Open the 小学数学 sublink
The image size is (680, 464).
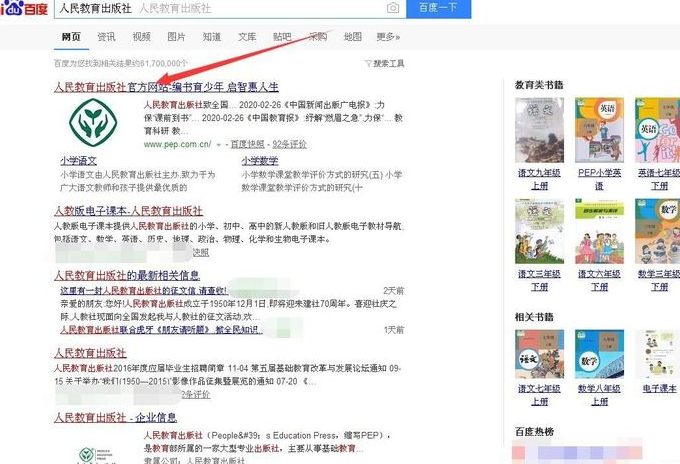[260, 161]
